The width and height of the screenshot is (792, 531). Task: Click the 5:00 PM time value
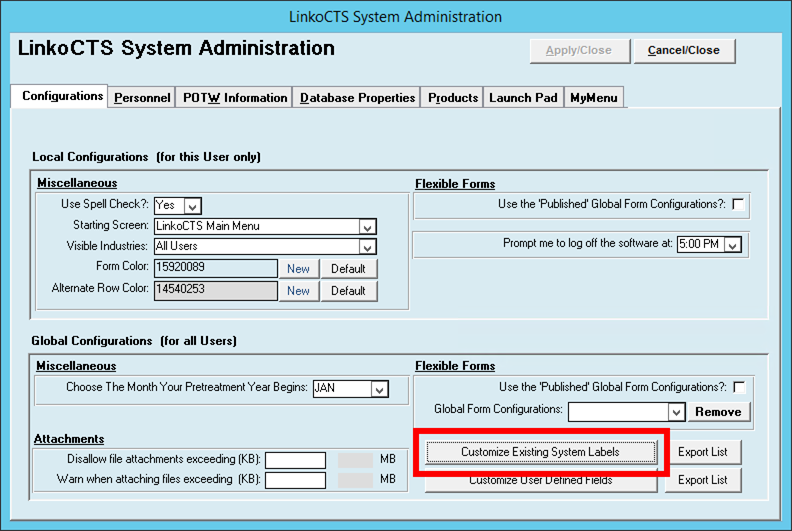[699, 244]
